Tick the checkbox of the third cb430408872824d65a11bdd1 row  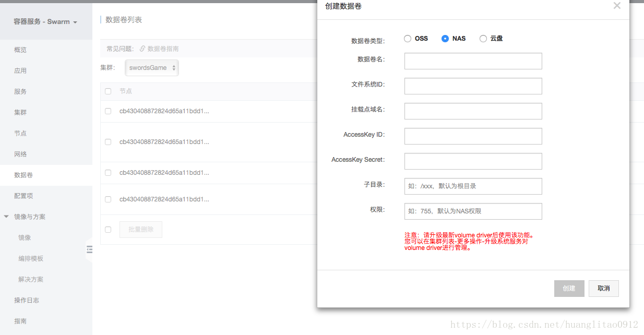108,173
